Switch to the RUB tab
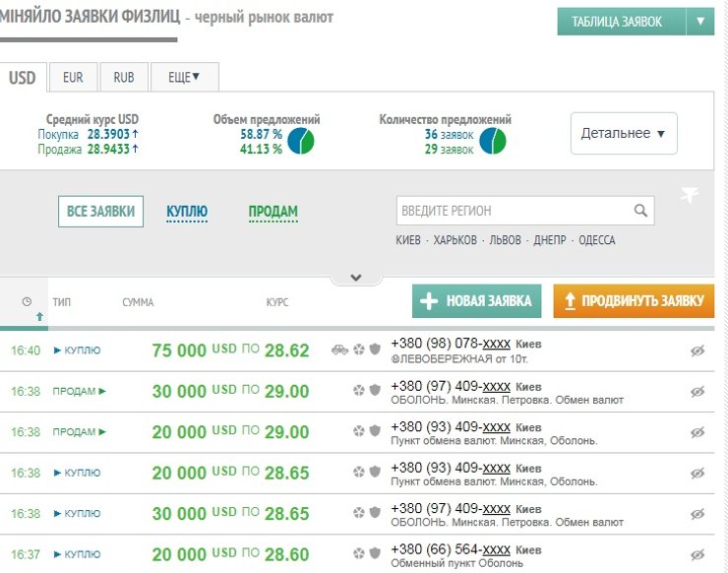Screen dimensions: 728x573 (x=124, y=77)
